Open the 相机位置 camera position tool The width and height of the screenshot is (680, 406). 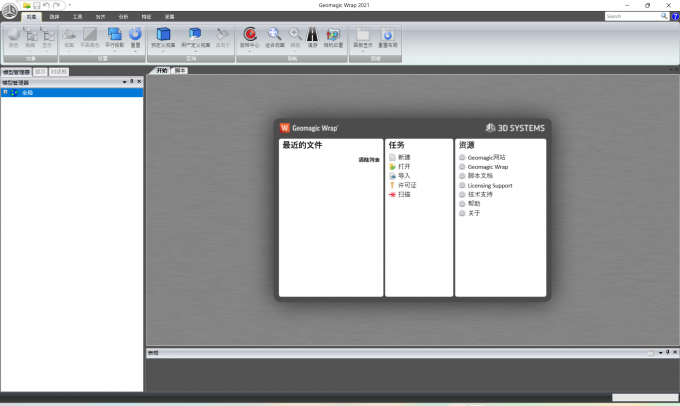coord(333,34)
